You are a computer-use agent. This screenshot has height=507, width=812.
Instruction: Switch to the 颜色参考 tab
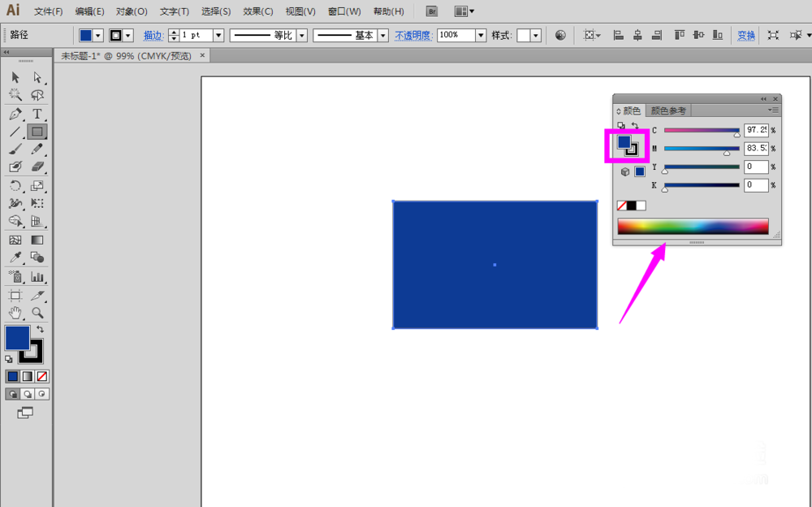click(668, 110)
